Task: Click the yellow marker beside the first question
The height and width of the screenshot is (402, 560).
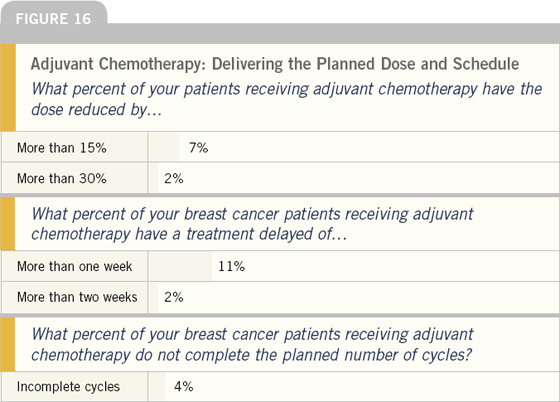Action: (x=9, y=87)
